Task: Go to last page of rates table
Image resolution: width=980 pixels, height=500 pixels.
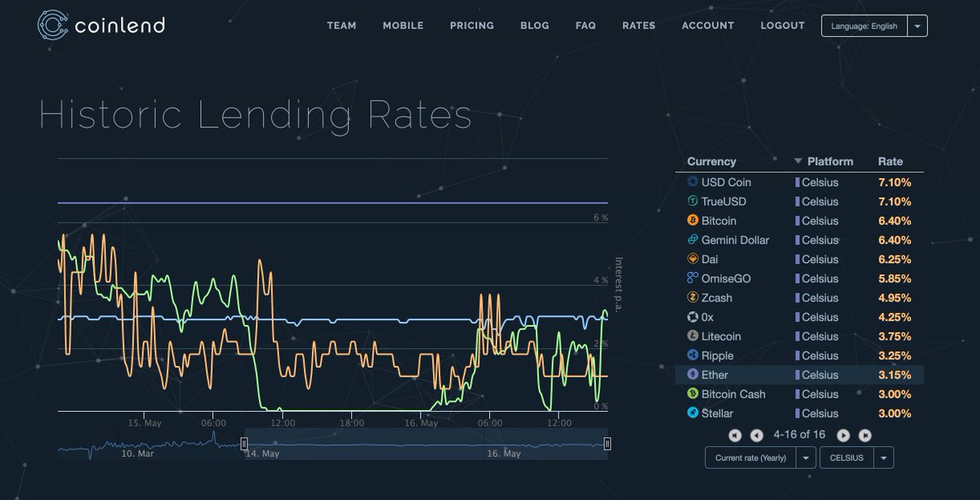Action: point(865,435)
